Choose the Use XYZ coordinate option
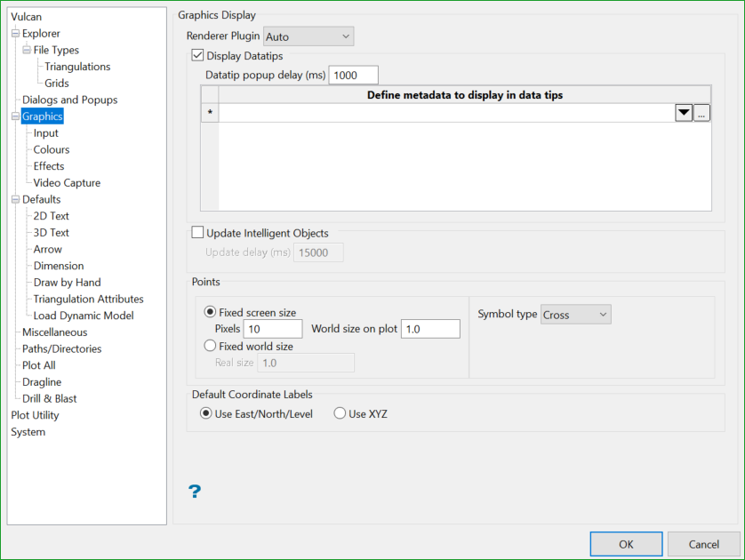Screen dimensions: 745x560 pyautogui.click(x=340, y=413)
